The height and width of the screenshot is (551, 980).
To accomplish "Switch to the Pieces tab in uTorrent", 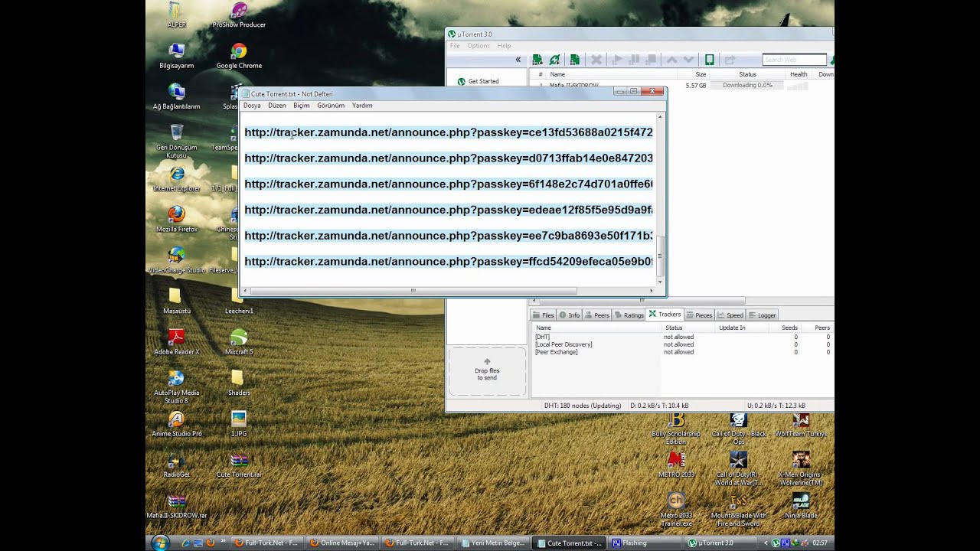I will coord(700,315).
